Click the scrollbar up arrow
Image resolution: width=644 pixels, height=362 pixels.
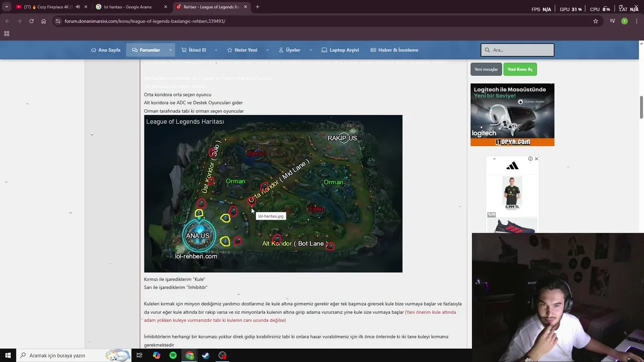[x=641, y=43]
